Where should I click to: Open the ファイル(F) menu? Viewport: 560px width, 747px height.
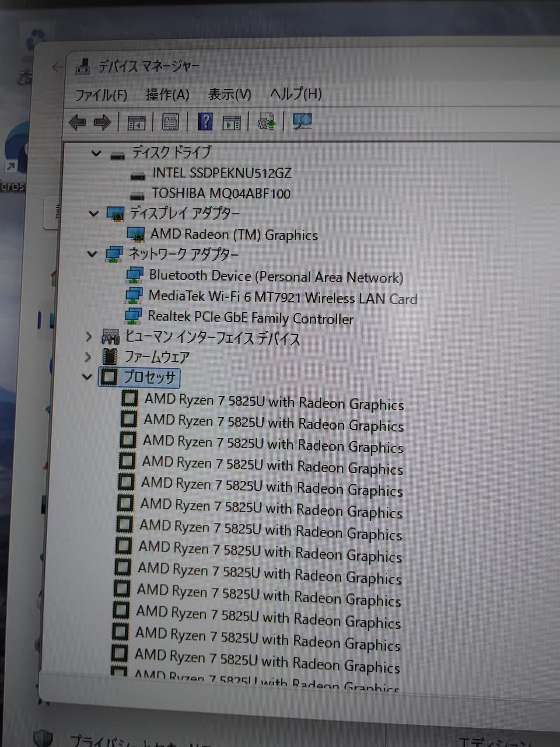(101, 95)
